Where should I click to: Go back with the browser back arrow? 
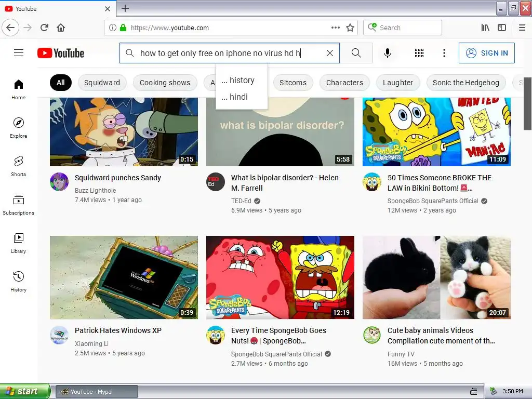tap(10, 28)
